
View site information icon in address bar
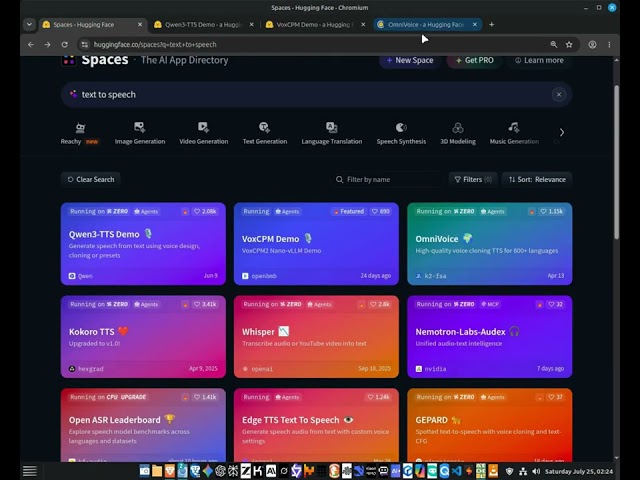click(x=84, y=44)
